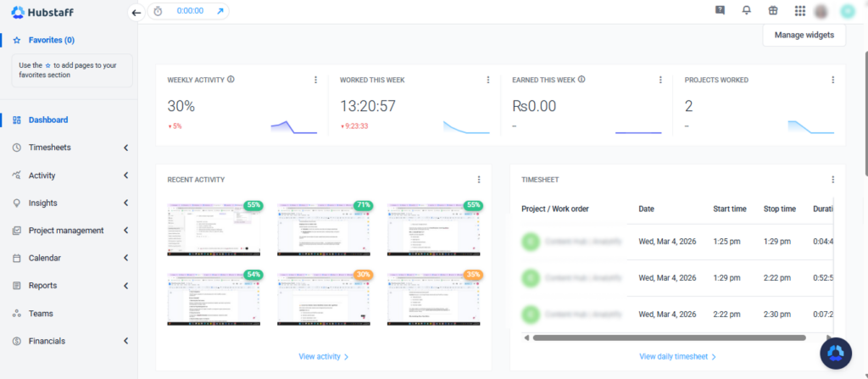868x379 pixels.
Task: Click the Weekly Activity info icon
Action: tap(231, 80)
